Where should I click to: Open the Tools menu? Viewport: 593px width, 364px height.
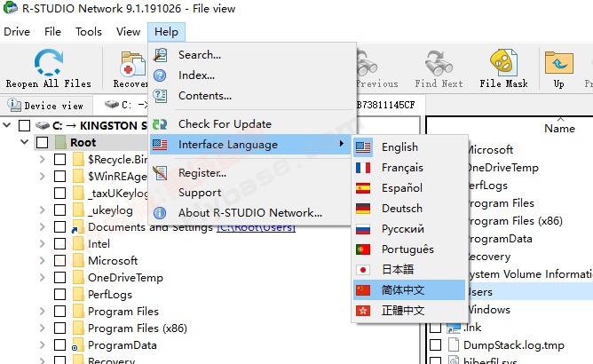click(89, 31)
